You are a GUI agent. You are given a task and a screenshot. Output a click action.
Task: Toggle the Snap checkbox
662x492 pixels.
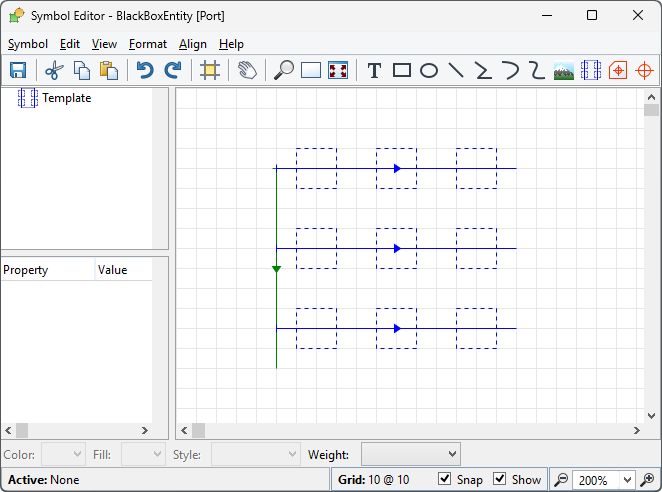pos(445,480)
